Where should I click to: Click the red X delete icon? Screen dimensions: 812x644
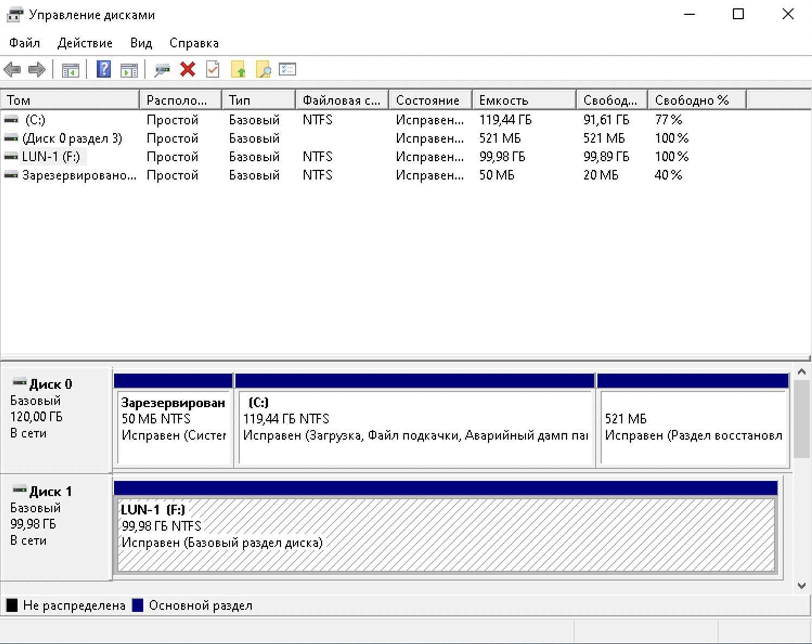(x=188, y=69)
